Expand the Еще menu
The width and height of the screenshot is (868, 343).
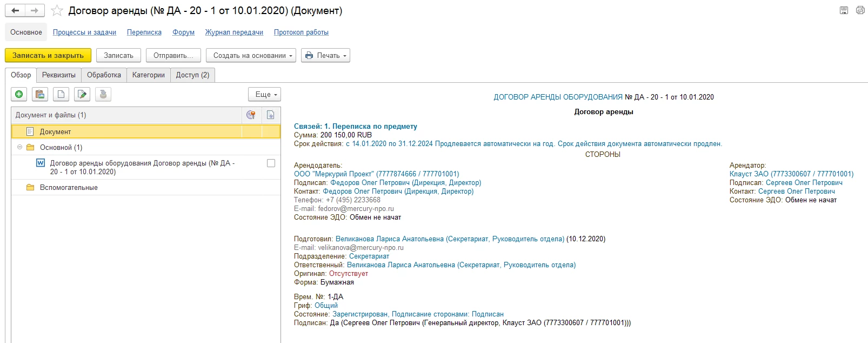tap(265, 95)
